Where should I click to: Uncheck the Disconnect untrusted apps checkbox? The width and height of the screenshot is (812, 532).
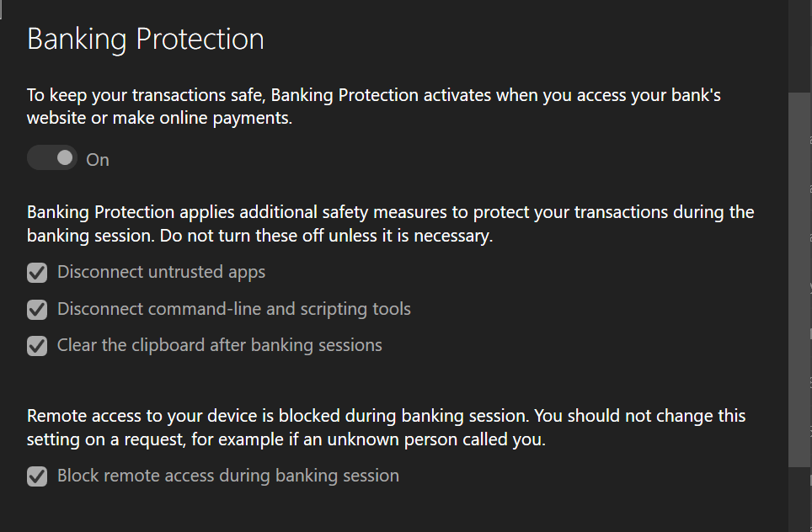point(37,273)
